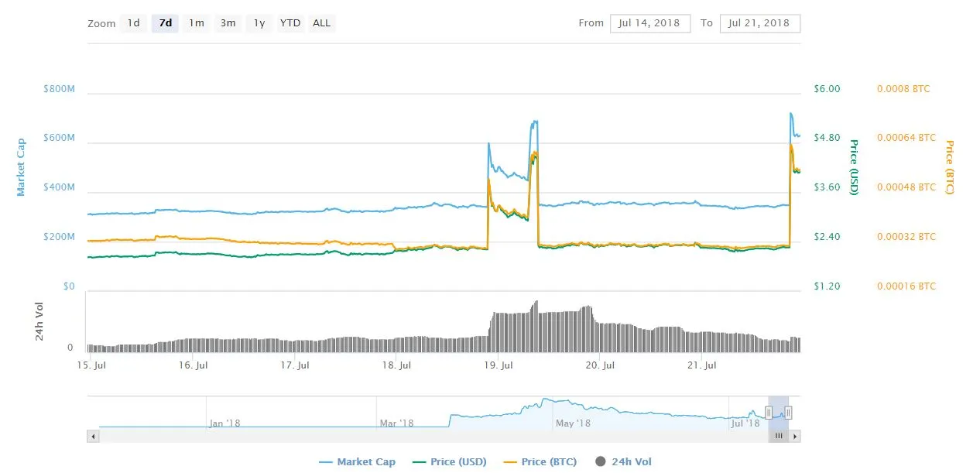Select the 1d zoom range
980x473 pixels.
coord(133,23)
